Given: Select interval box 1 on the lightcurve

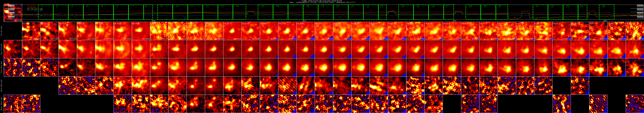Looking at the screenshot, I should click(45, 12).
